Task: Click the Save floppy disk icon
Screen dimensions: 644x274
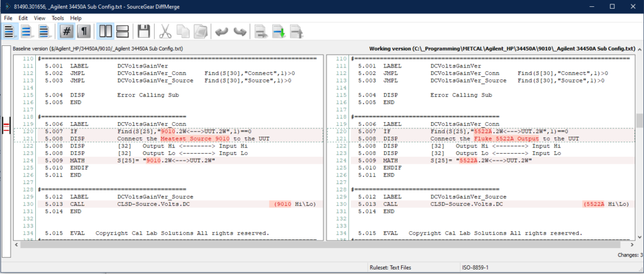Action: pos(144,31)
